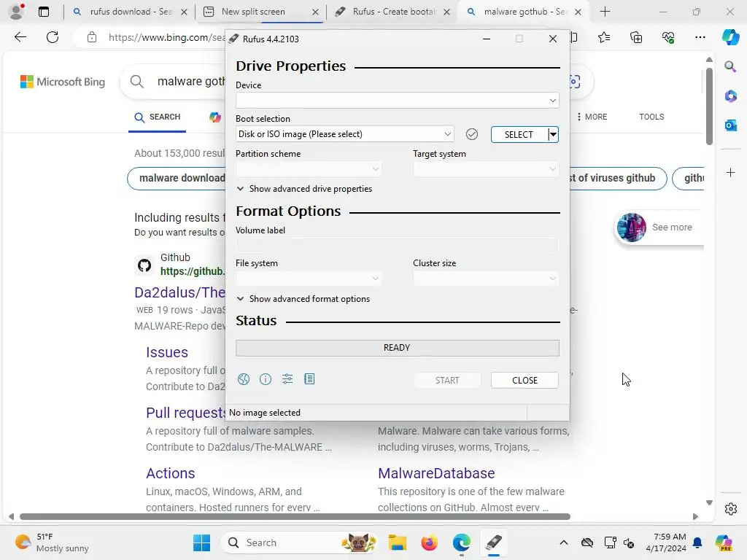Image resolution: width=747 pixels, height=560 pixels.
Task: Open Edge sidebar settings gear
Action: coord(730,509)
